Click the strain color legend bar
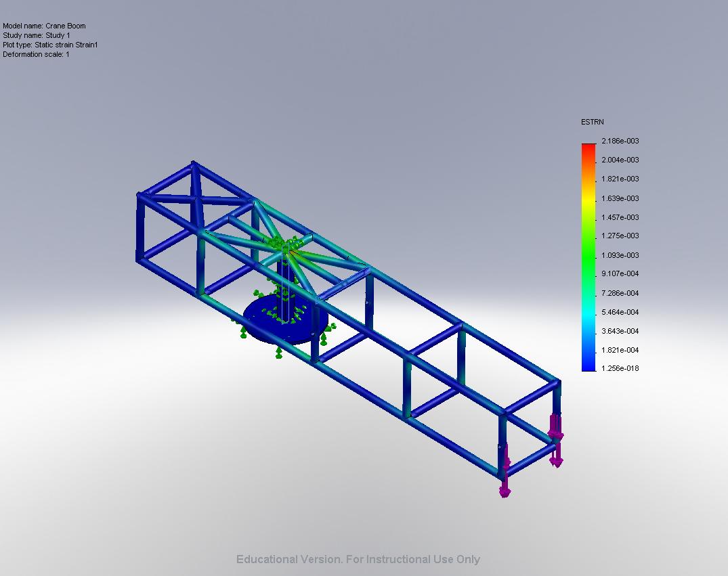 click(588, 258)
